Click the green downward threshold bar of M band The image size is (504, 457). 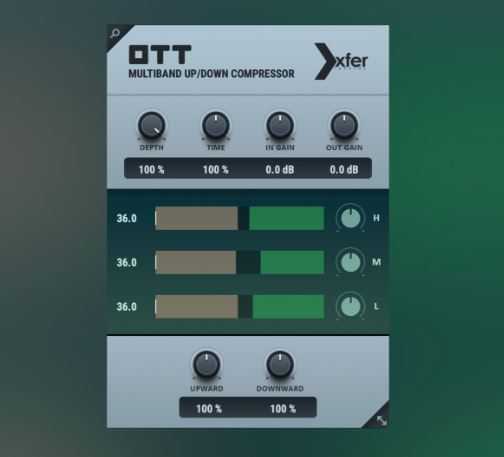[292, 262]
